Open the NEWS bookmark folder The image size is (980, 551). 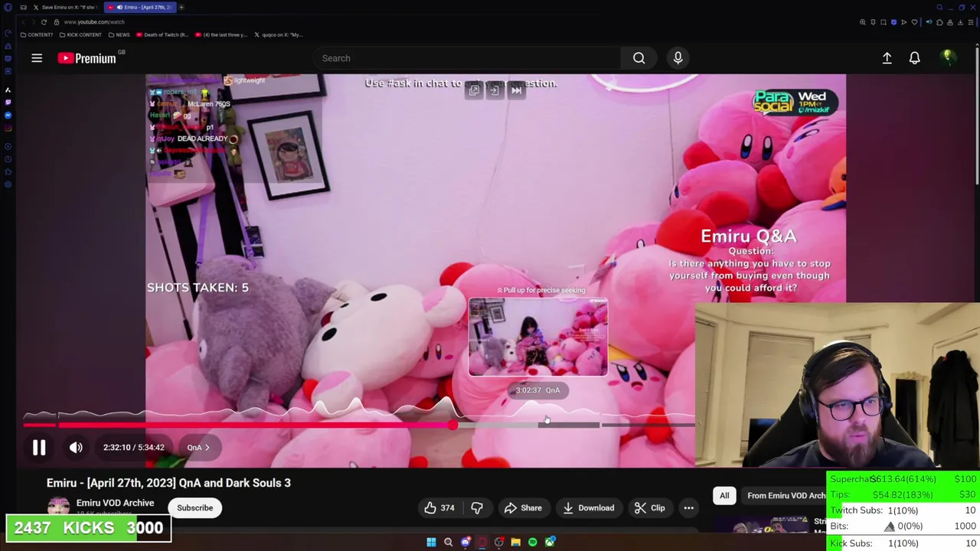point(119,34)
